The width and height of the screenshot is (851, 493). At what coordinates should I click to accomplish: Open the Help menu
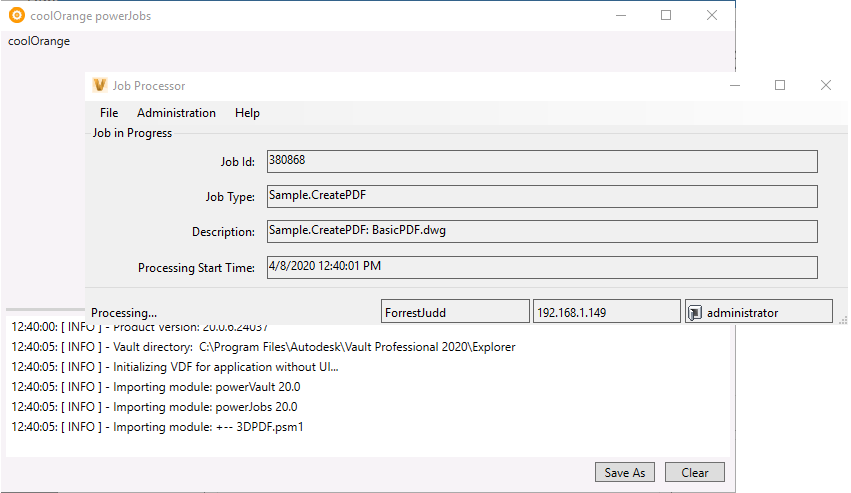(x=247, y=113)
